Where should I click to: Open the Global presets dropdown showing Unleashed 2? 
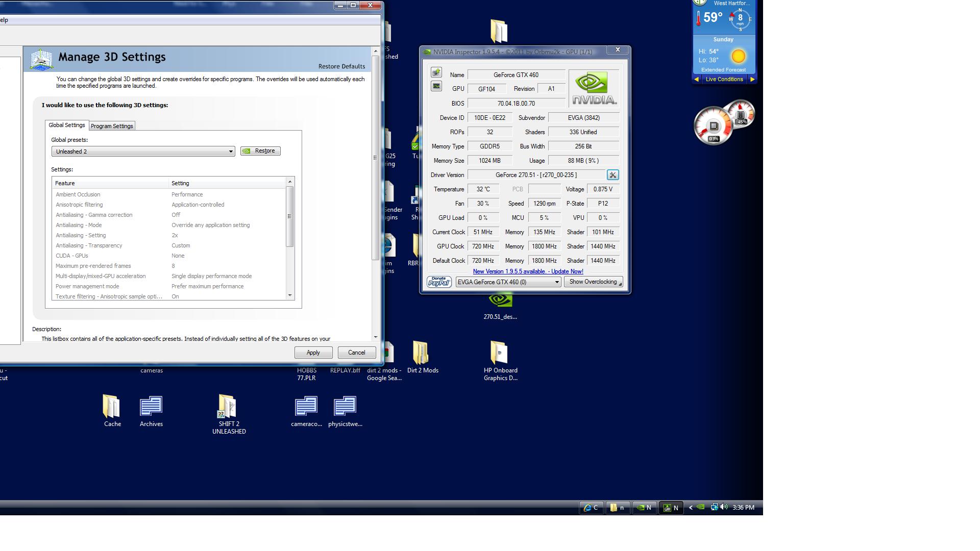coord(143,152)
